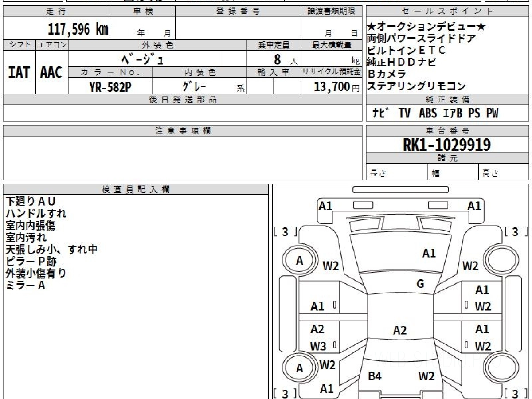Image resolution: width=532 pixels, height=399 pixels.
Task: Select the 純正装備 header
Action: click(448, 99)
